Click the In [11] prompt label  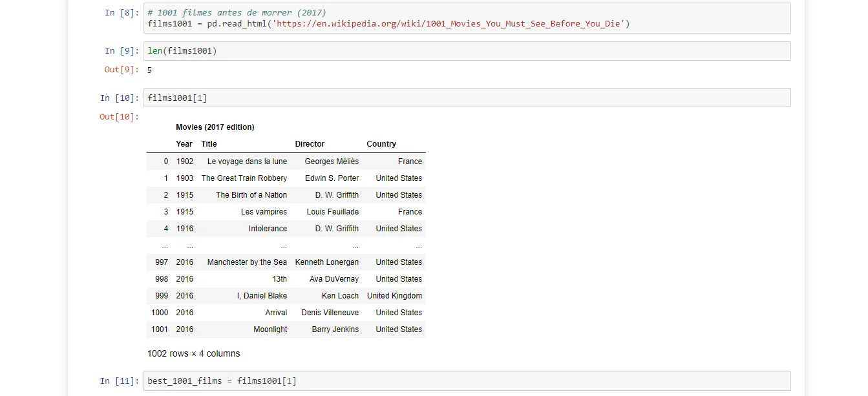tap(119, 381)
